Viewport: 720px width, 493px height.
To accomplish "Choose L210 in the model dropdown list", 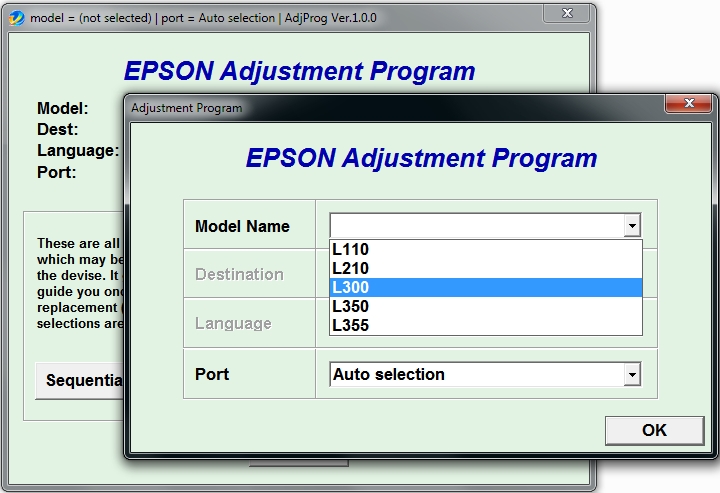I will point(485,268).
